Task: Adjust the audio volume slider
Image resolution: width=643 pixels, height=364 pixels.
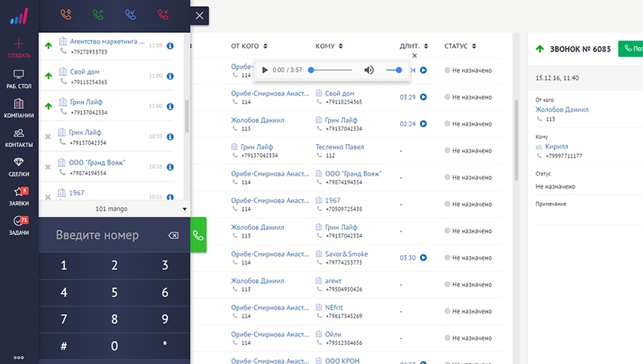Action: coord(394,70)
